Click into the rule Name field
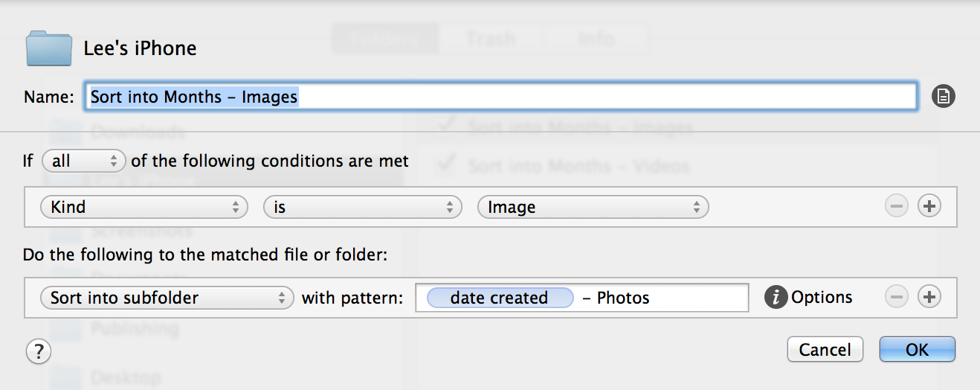Screen dimensions: 980x390 tap(501, 97)
